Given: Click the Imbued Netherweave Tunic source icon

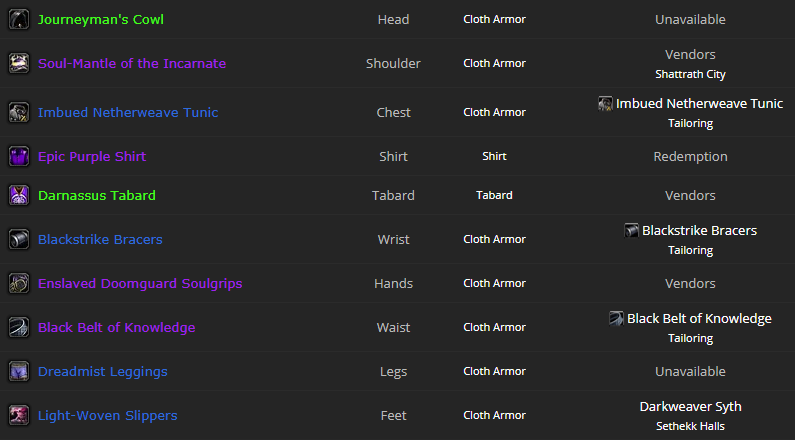Looking at the screenshot, I should tap(605, 104).
